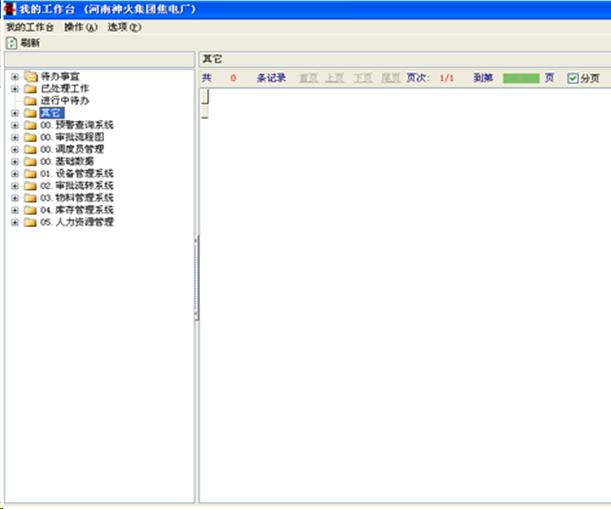Click the folder icon of 04.库存管理系统

tap(30, 210)
